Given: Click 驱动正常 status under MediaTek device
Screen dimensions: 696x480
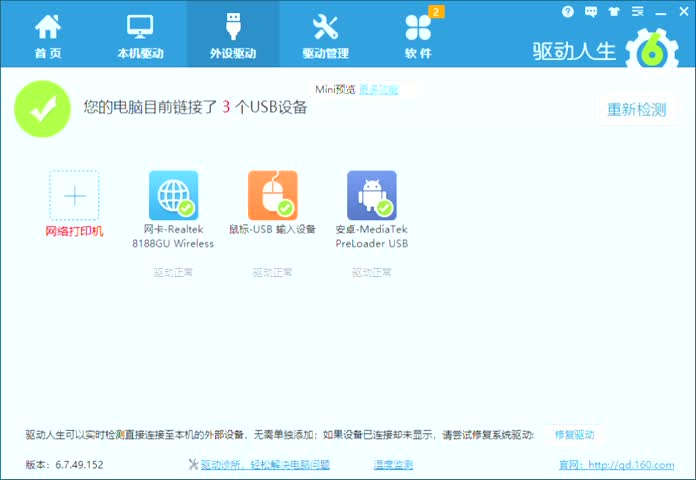Looking at the screenshot, I should (x=372, y=272).
